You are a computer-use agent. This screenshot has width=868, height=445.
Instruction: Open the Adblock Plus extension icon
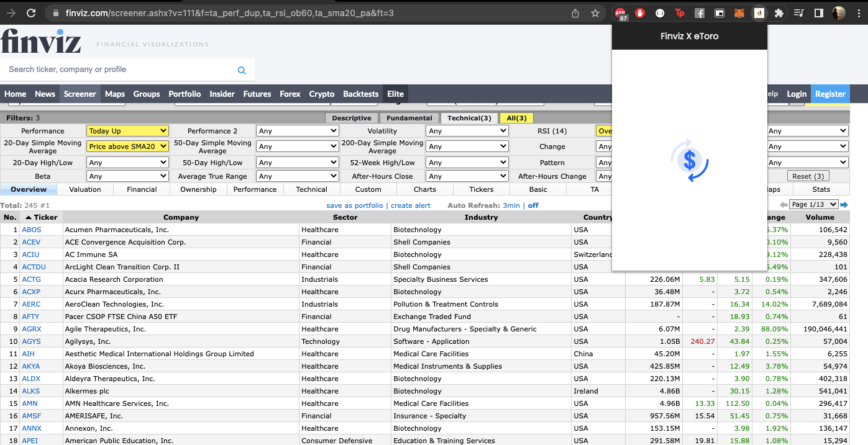(620, 13)
